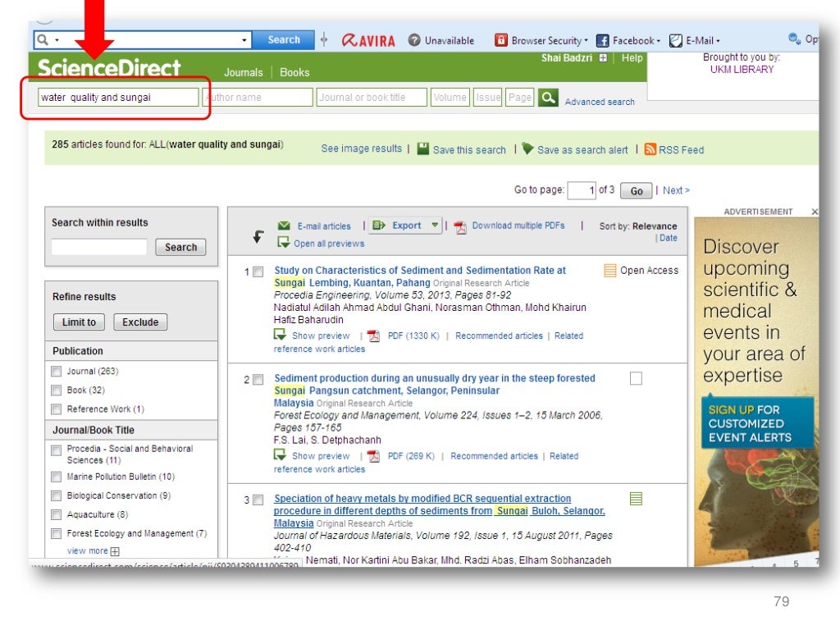Screen dimensions: 840x630
Task: Click the Download multiple PDFs icon
Action: (x=460, y=227)
